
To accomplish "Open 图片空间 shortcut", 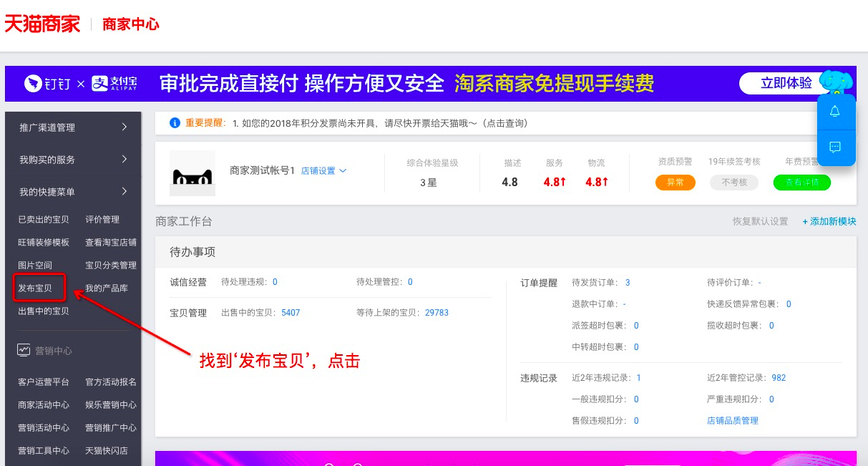I will click(x=35, y=266).
